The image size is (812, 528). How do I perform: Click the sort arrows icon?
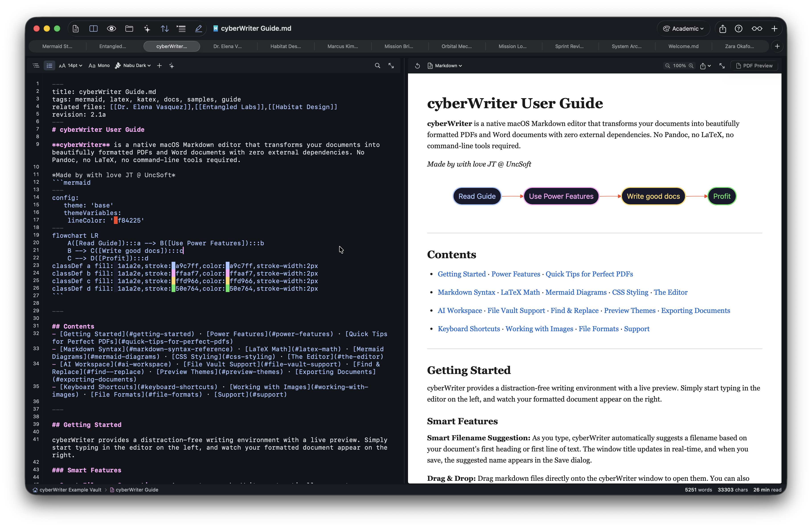[x=164, y=28]
